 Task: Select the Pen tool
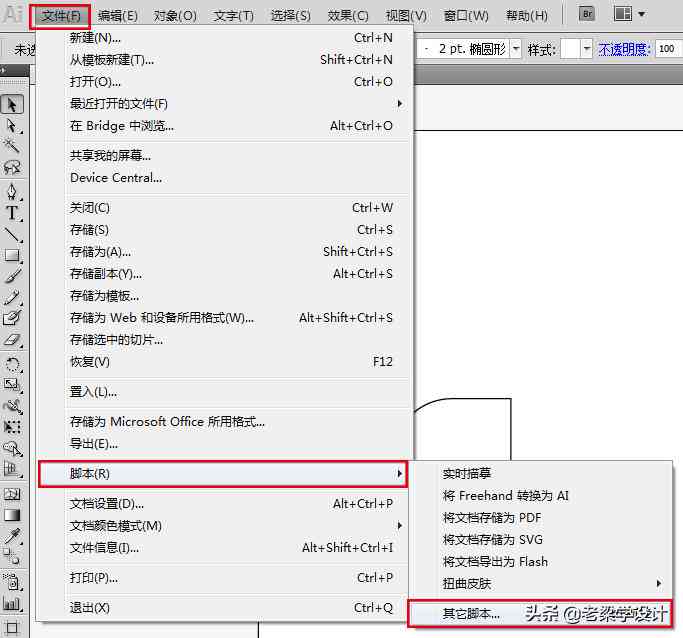(x=12, y=192)
